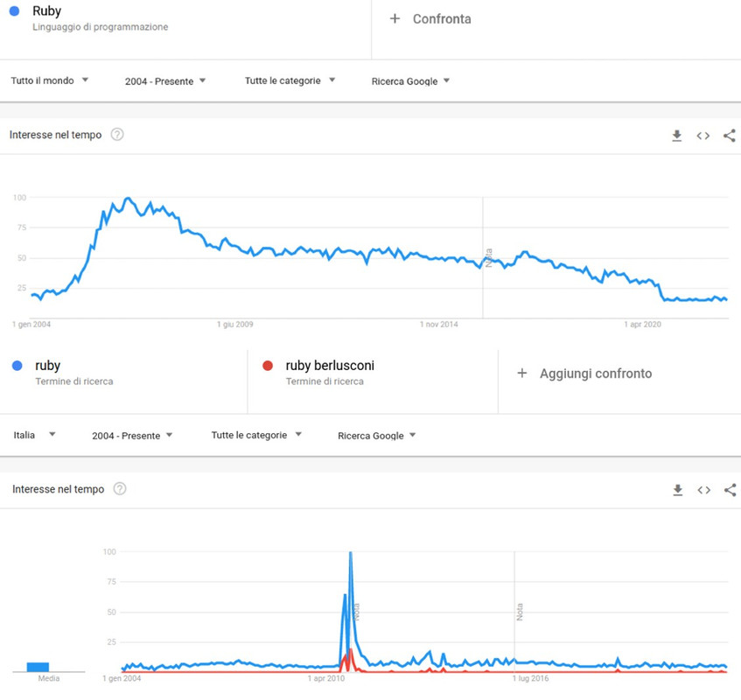Image resolution: width=741 pixels, height=700 pixels.
Task: Open the Italia region dropdown
Action: click(x=34, y=435)
